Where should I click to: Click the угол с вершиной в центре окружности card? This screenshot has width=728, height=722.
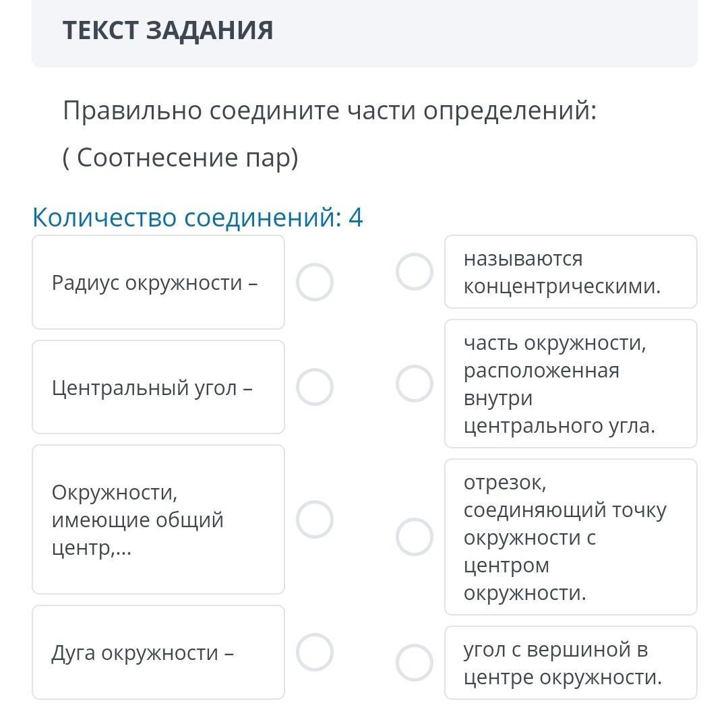pos(571,663)
